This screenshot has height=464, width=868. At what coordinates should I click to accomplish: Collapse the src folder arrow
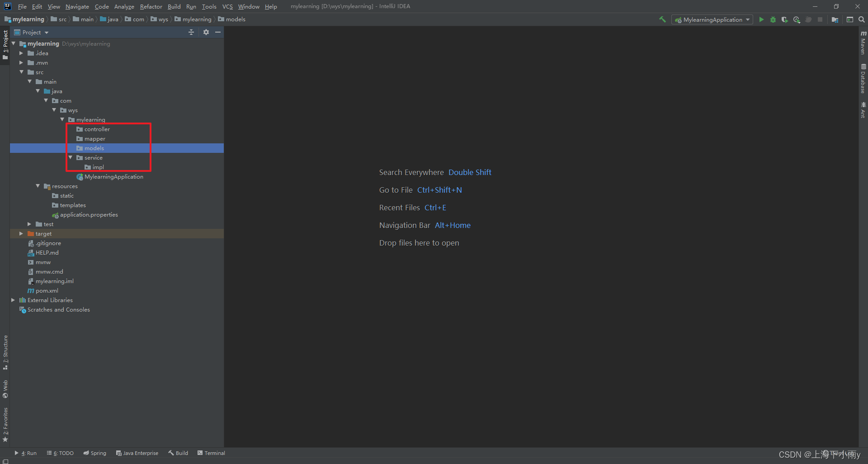(x=21, y=72)
